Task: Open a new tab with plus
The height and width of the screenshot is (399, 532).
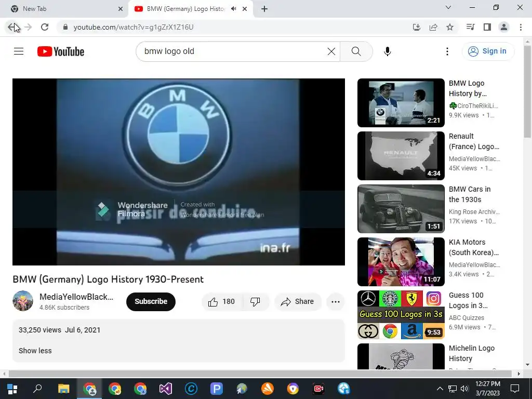Action: 264,9
